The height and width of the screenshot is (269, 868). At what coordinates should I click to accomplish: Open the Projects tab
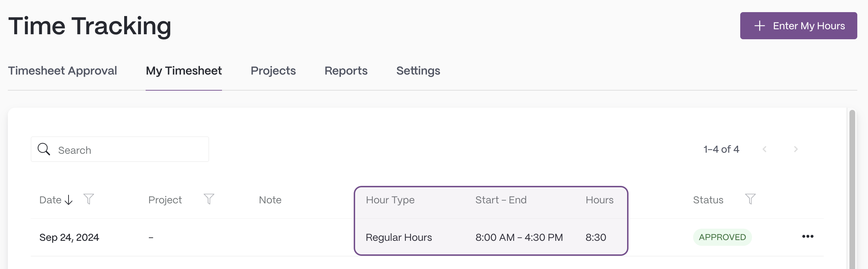coord(273,71)
